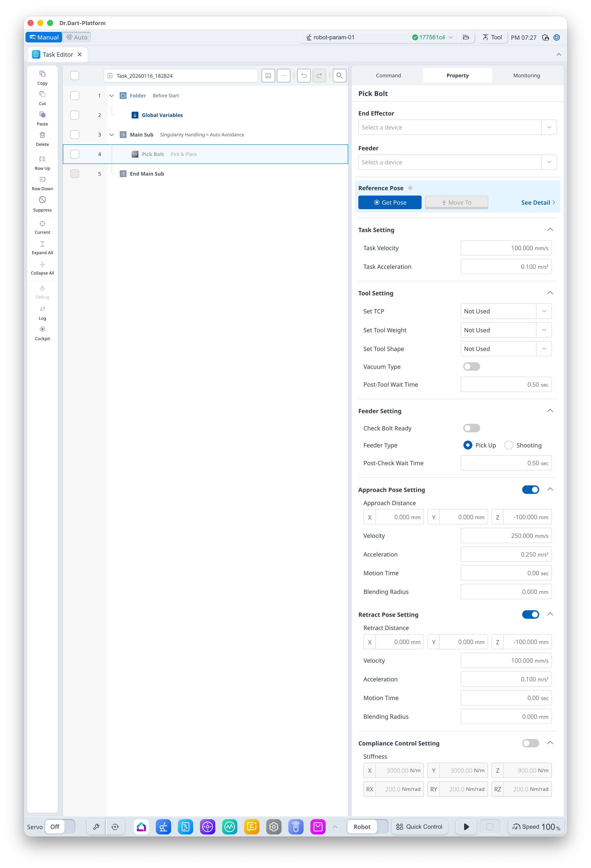Tick the checkbox for row 1 Folder
The height and width of the screenshot is (868, 591).
(x=75, y=96)
